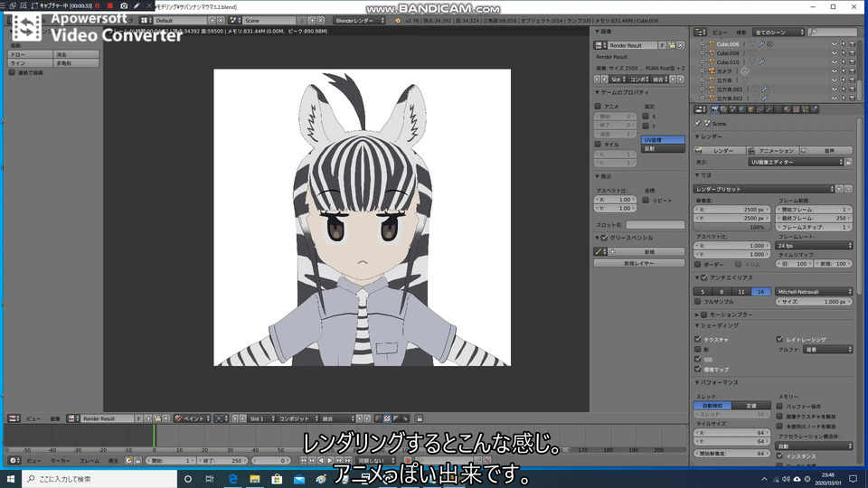Open the Material properties tab sphere icon
This screenshot has width=868, height=488.
click(788, 109)
